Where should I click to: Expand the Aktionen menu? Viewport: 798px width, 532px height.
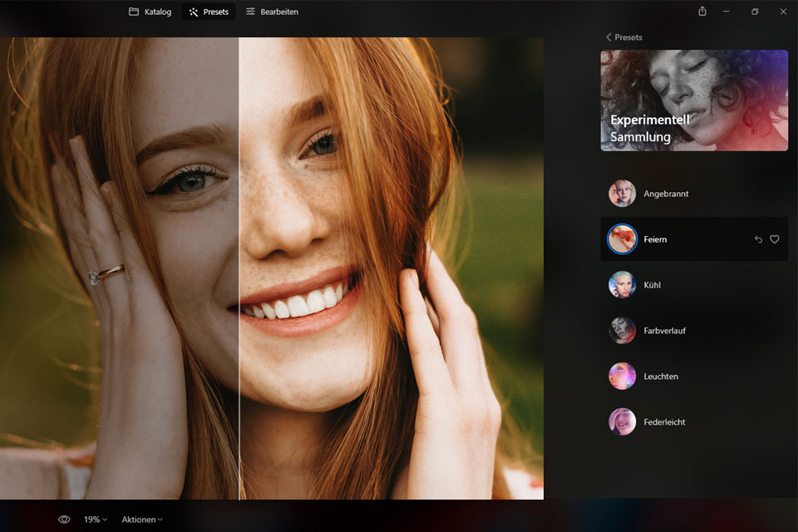point(142,520)
